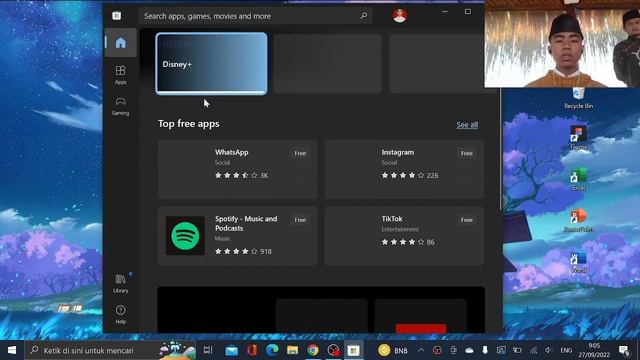Click the taskbar search box
The image size is (640, 360).
(110, 350)
